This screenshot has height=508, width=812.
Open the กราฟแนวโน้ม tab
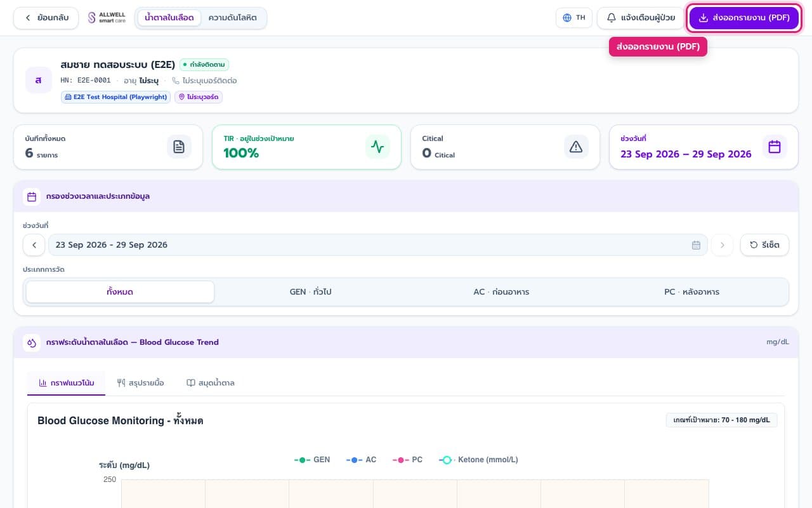(67, 383)
